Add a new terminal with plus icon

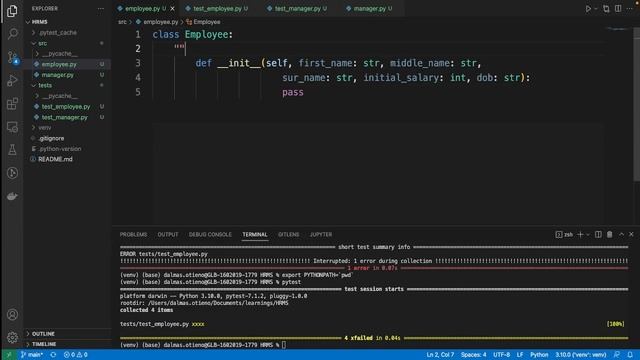pos(580,235)
